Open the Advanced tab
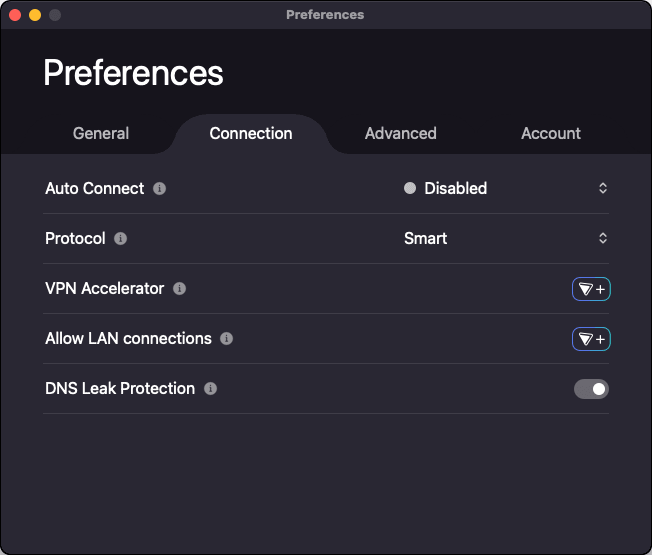The width and height of the screenshot is (652, 555). (400, 133)
